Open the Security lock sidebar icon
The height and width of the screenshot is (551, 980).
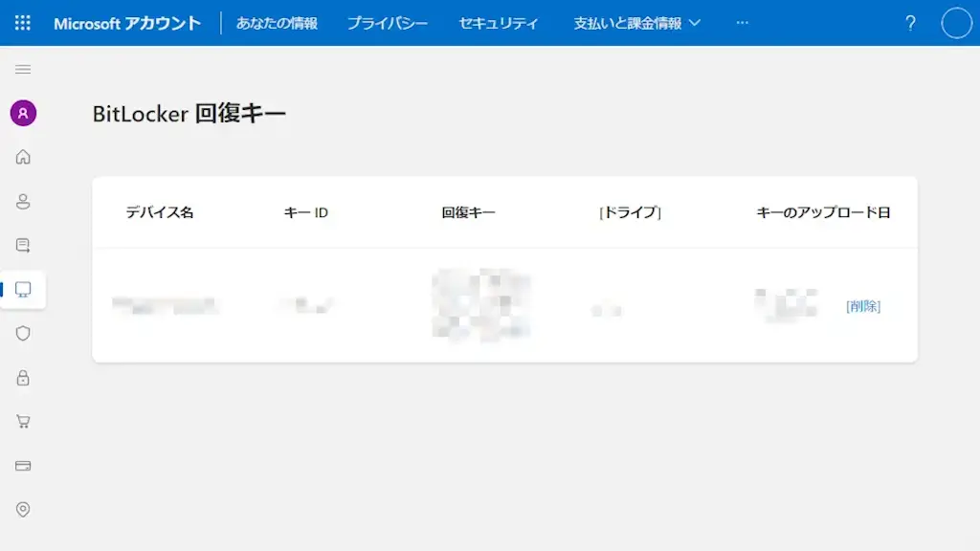tap(23, 378)
